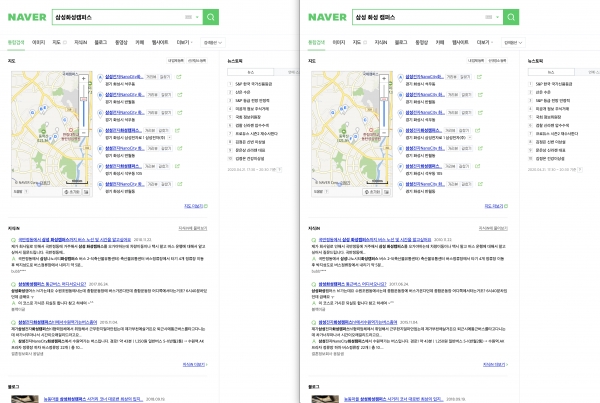Viewport: 600px width, 403px height.
Task: Select the 웹사이트 tab in the right window
Action: click(460, 42)
